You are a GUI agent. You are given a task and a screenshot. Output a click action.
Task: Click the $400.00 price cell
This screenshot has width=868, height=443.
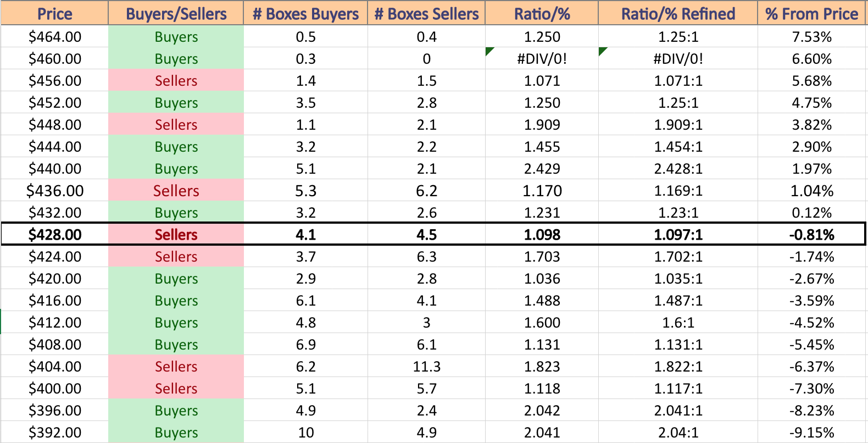pyautogui.click(x=54, y=389)
